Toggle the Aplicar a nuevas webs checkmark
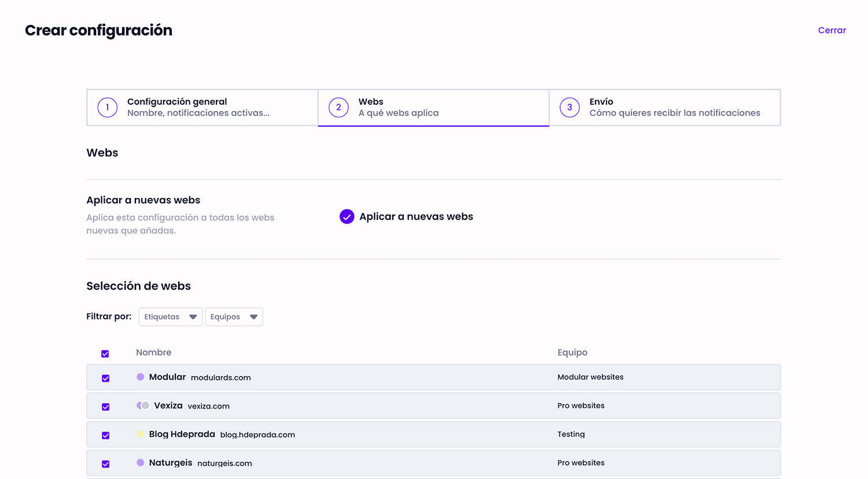 [347, 216]
